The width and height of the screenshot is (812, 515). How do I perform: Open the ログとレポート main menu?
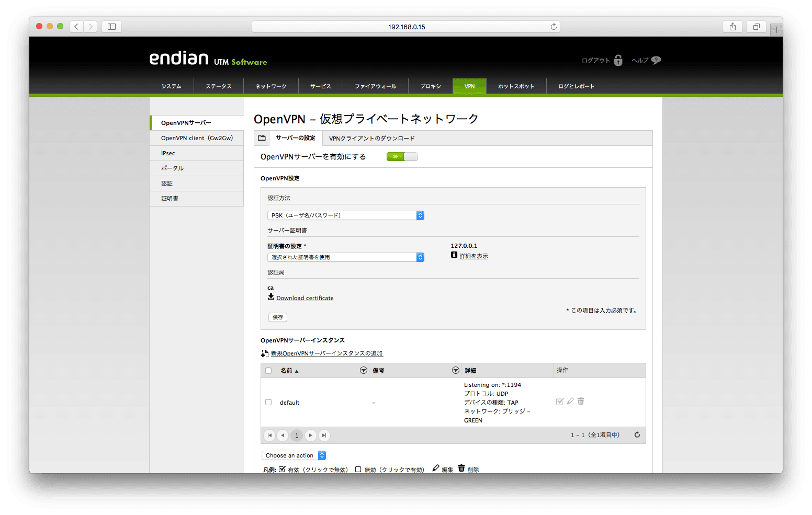point(577,86)
